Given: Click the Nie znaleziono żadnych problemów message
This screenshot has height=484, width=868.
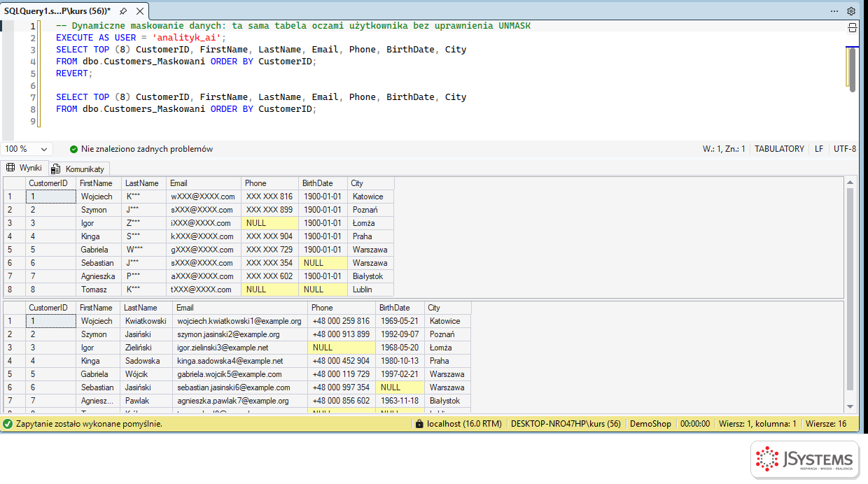Looking at the screenshot, I should point(147,149).
